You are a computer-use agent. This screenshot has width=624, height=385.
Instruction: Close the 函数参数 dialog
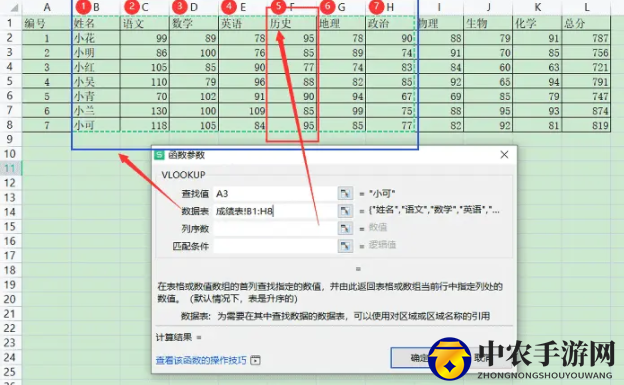504,154
